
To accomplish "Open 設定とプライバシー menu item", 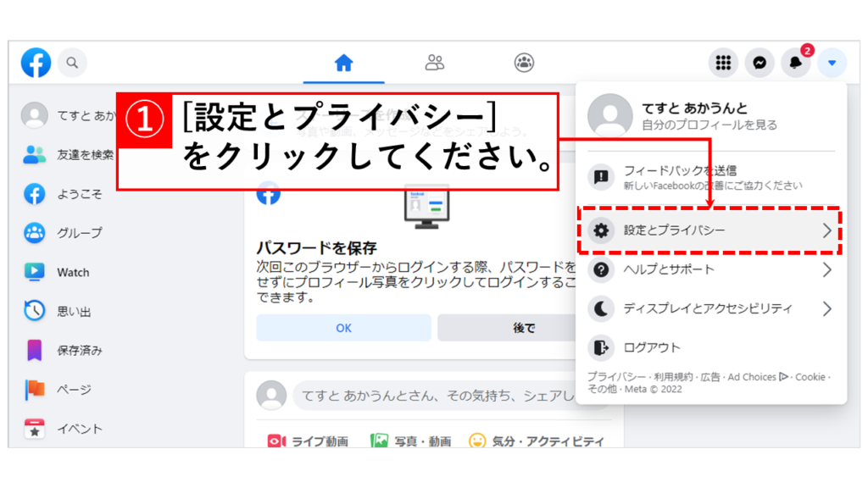I will pos(711,230).
